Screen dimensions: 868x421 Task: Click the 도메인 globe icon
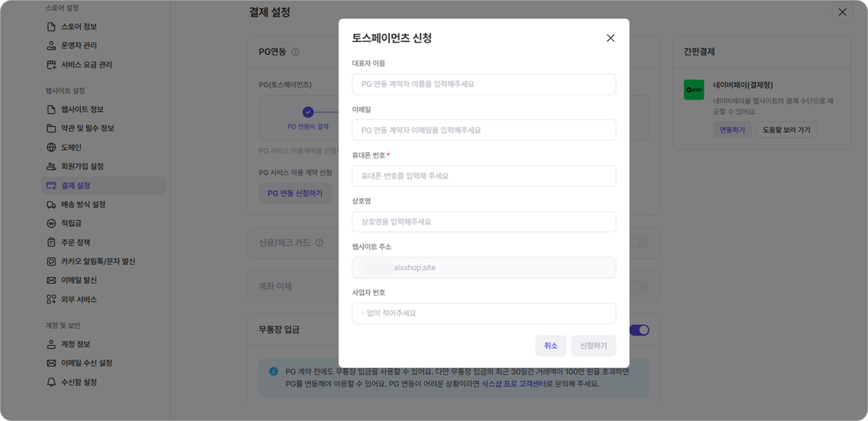click(51, 147)
